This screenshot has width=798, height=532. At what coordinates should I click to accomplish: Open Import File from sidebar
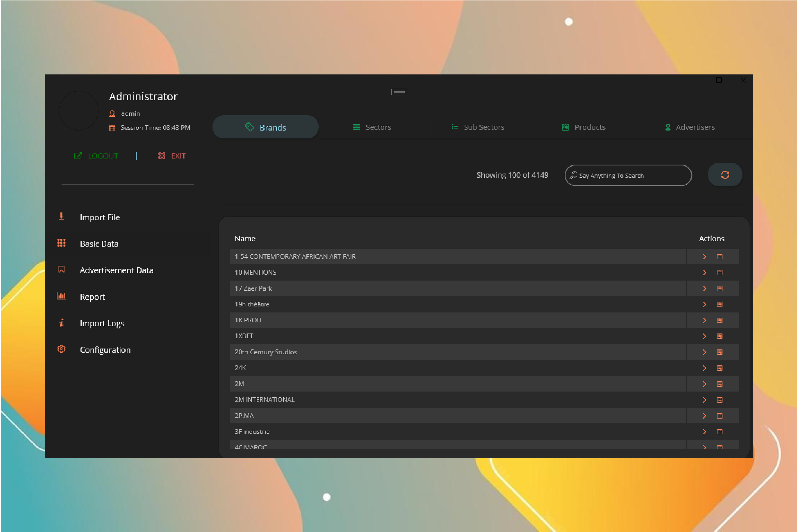(100, 217)
